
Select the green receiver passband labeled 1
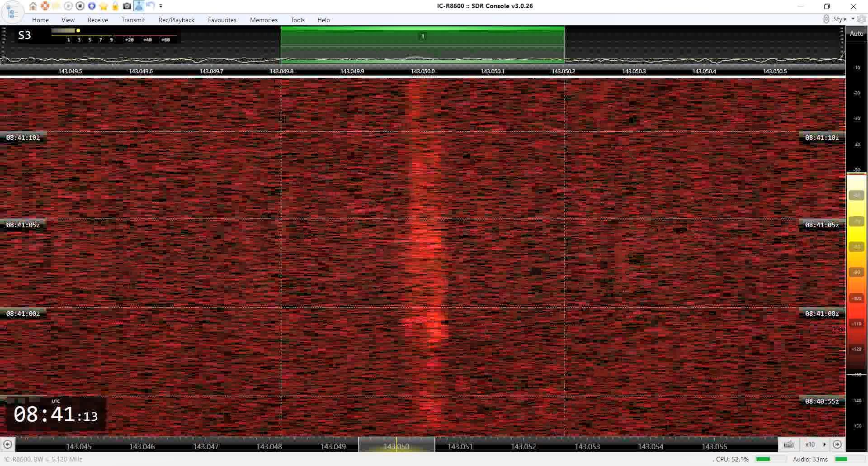tap(422, 44)
